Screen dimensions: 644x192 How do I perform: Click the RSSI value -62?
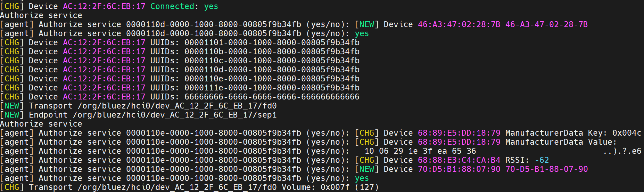[542, 160]
